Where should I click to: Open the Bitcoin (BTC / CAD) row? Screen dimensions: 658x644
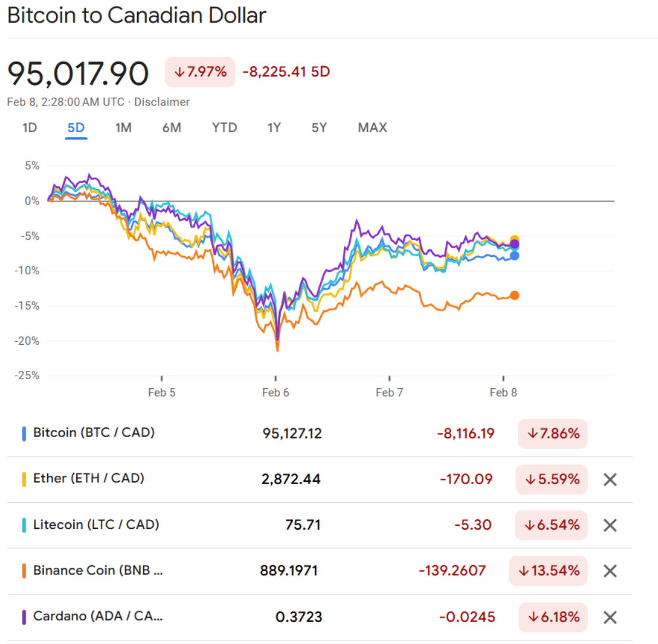tap(94, 433)
